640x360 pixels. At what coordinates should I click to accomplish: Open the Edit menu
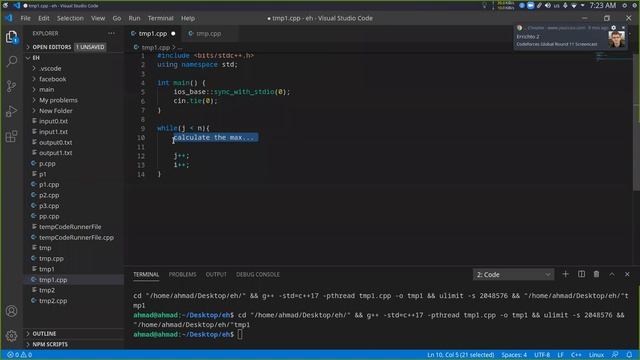(x=44, y=18)
